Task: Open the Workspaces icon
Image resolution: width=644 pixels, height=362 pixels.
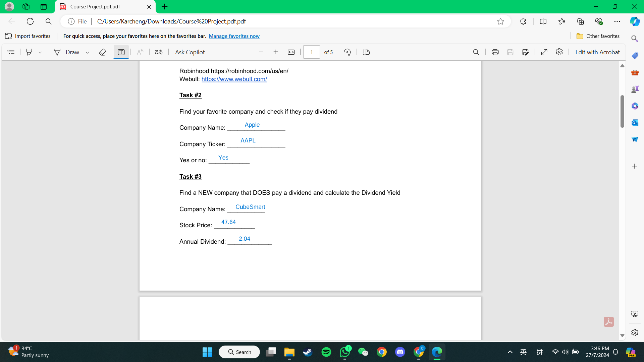Action: [26, 7]
